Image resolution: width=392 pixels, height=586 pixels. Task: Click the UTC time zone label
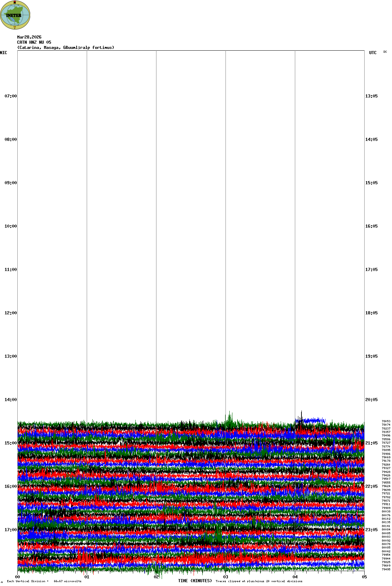tap(373, 53)
